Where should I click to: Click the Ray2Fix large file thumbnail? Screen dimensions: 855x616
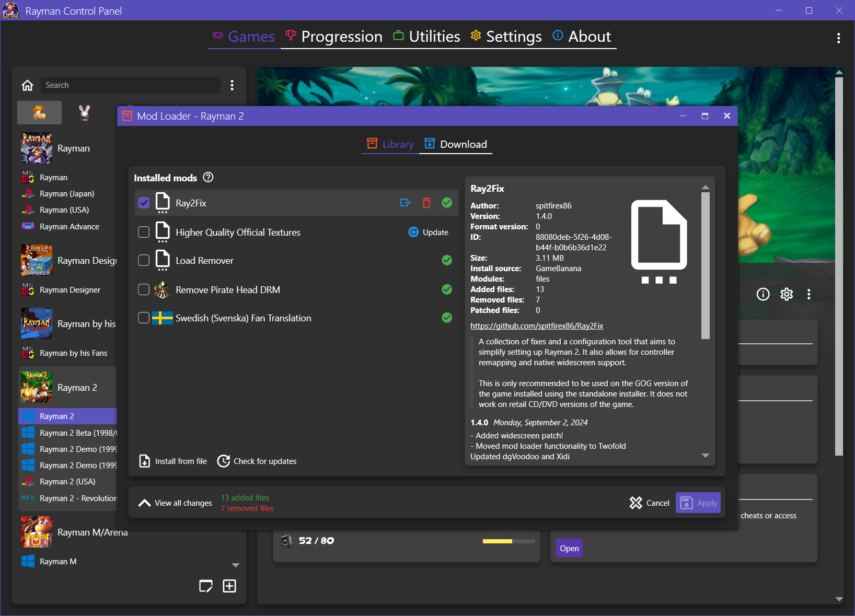pyautogui.click(x=659, y=241)
